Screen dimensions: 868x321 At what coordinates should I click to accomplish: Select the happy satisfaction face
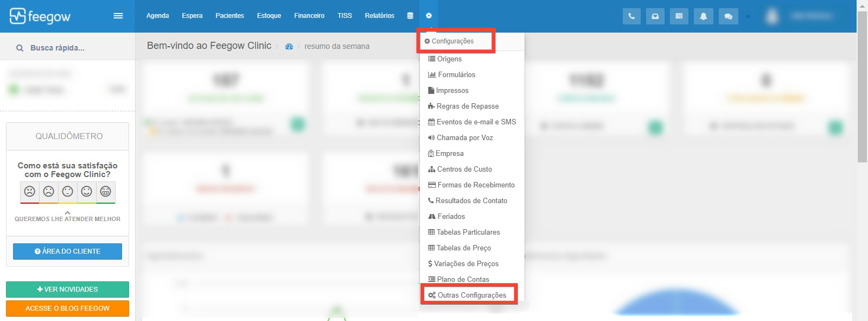tap(87, 192)
